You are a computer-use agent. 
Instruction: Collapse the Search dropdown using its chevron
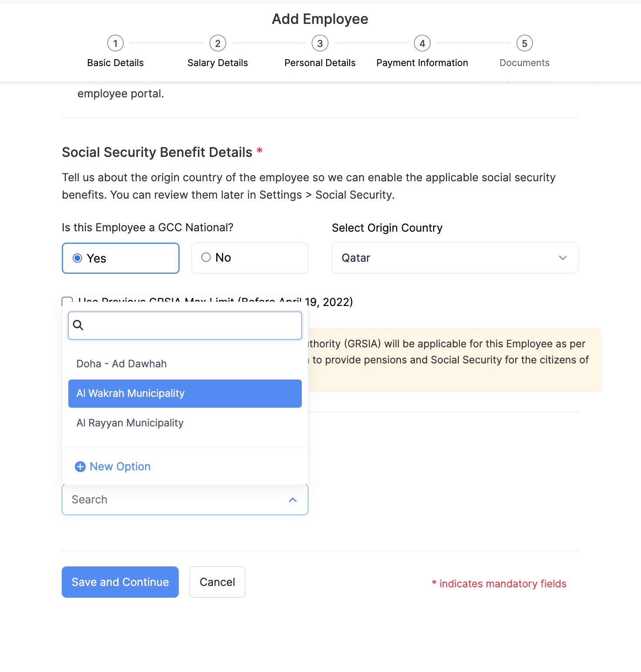[x=293, y=500]
